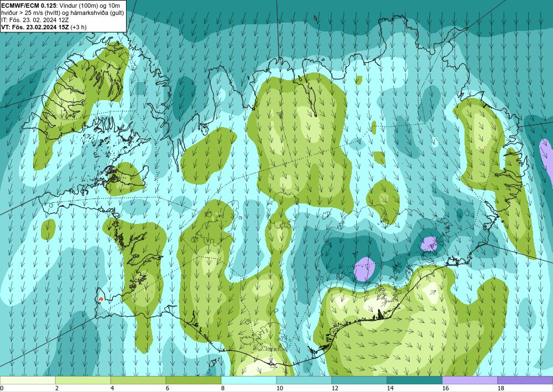Click the light purple 16–18 legend swatch
The image size is (553, 392).
(469, 380)
